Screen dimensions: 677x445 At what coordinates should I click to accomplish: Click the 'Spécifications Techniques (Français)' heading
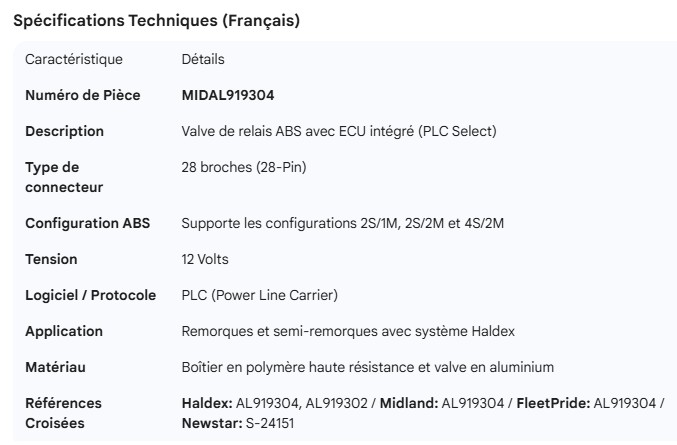pos(156,20)
